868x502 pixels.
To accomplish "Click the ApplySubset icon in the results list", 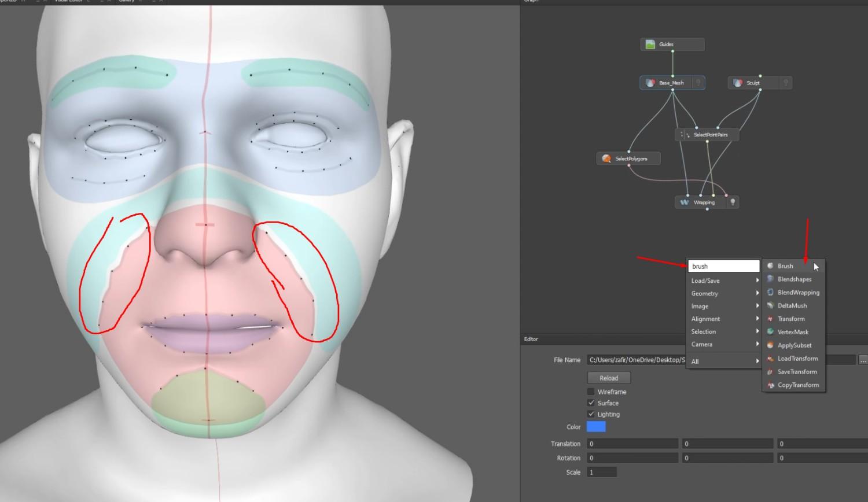I will 770,345.
